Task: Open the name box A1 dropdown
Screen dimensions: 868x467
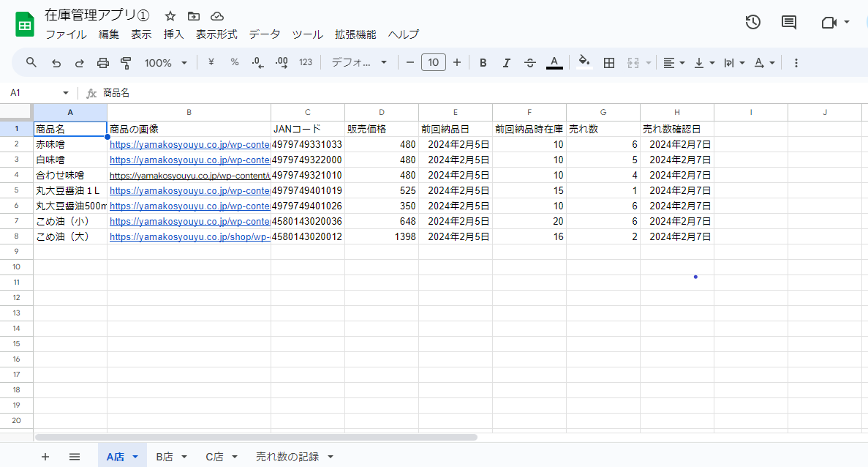Action: (x=65, y=93)
